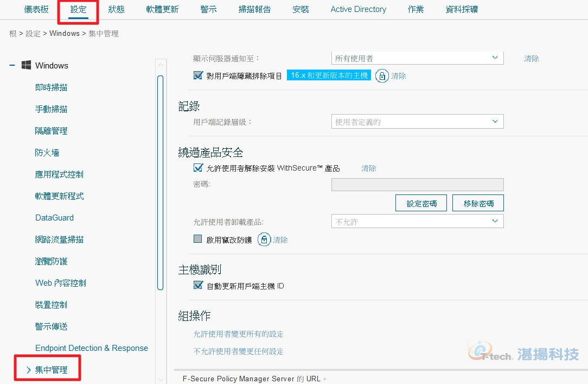
Task: Click 清除 link beside 啟用竄改防護
Action: (x=280, y=240)
